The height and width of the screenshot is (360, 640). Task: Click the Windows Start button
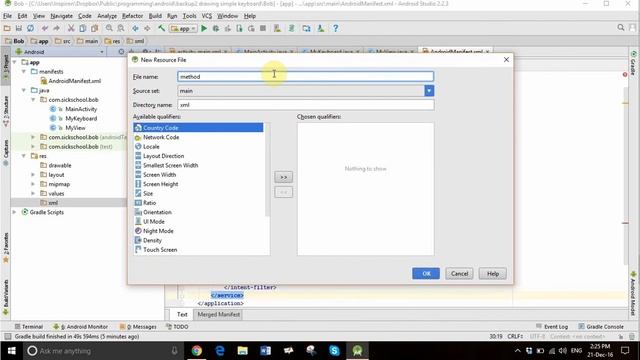[11, 351]
